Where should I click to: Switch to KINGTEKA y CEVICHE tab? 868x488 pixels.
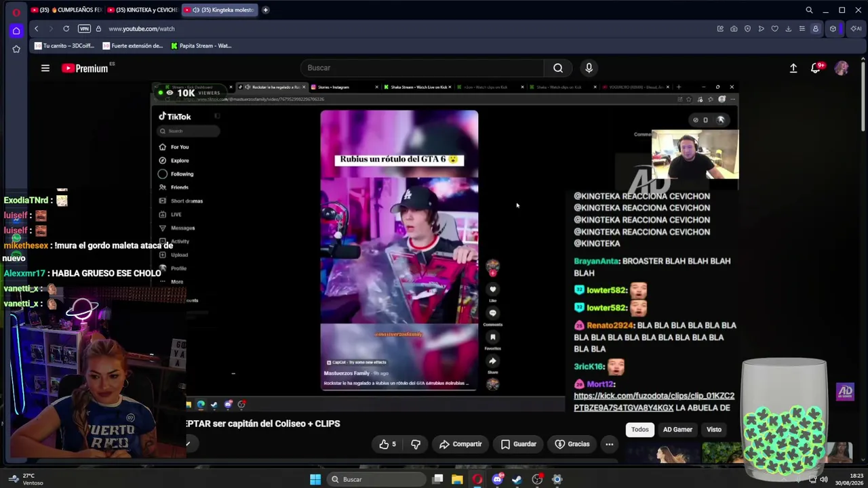[142, 10]
